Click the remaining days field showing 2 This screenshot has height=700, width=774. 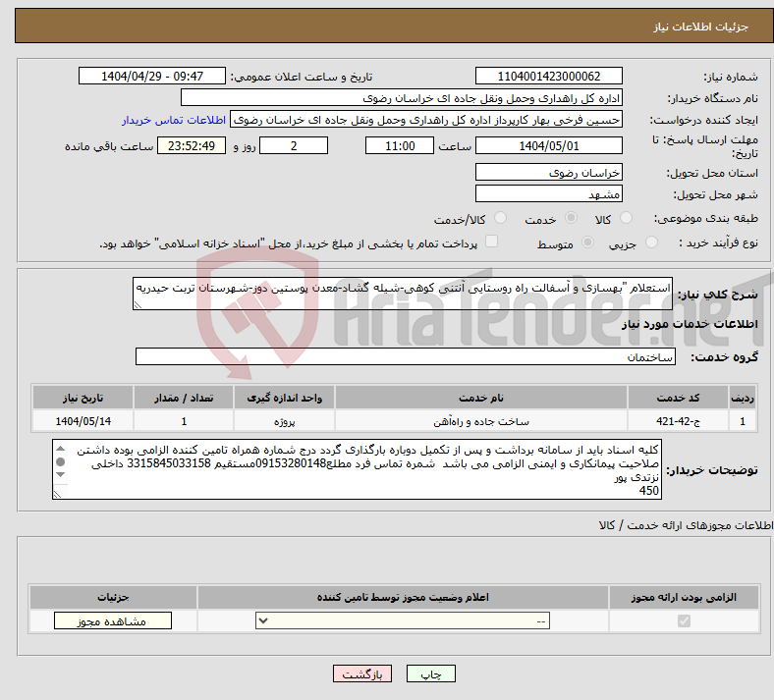(294, 145)
